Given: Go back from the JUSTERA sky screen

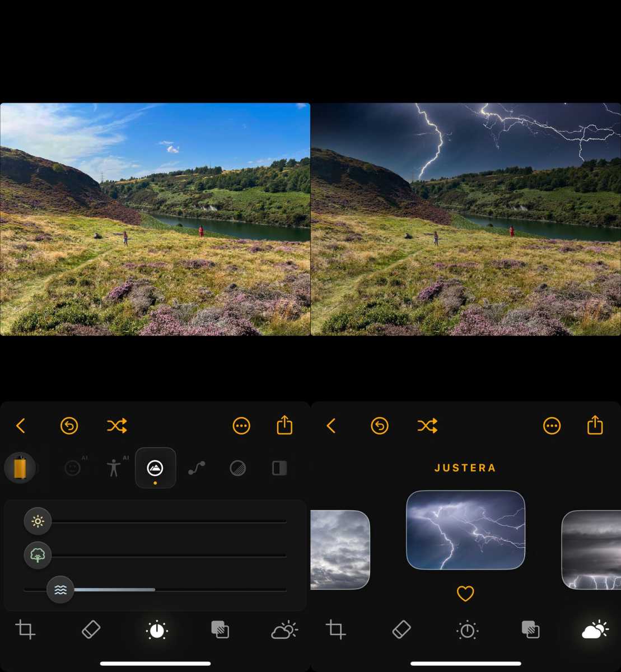Looking at the screenshot, I should click(331, 426).
